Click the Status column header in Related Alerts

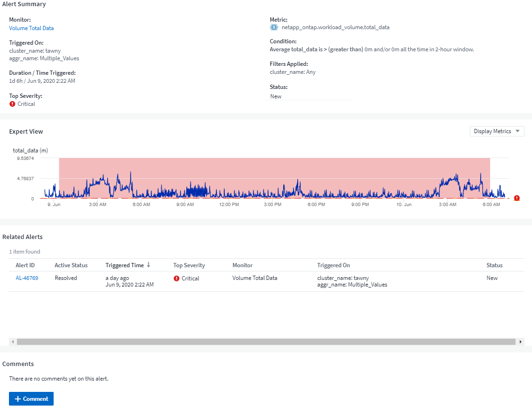pyautogui.click(x=494, y=265)
